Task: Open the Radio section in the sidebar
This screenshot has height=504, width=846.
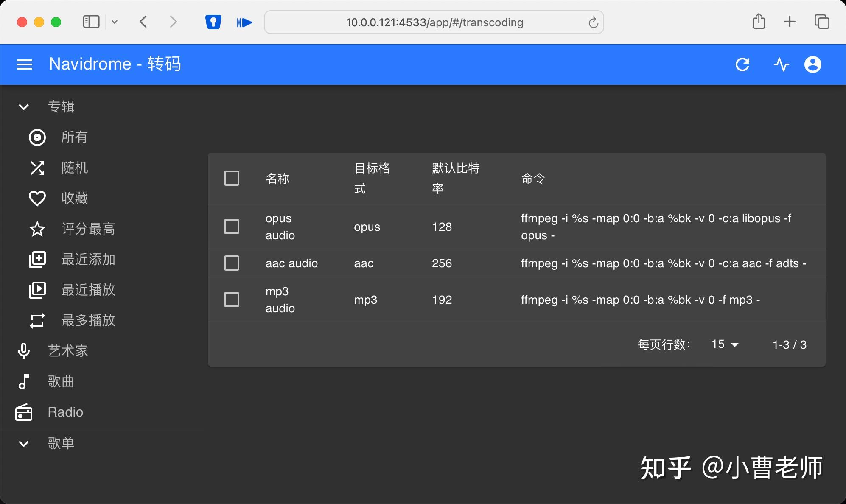Action: tap(65, 412)
